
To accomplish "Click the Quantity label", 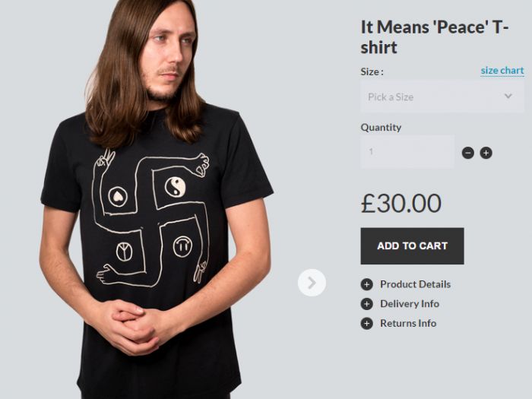I will pos(381,128).
